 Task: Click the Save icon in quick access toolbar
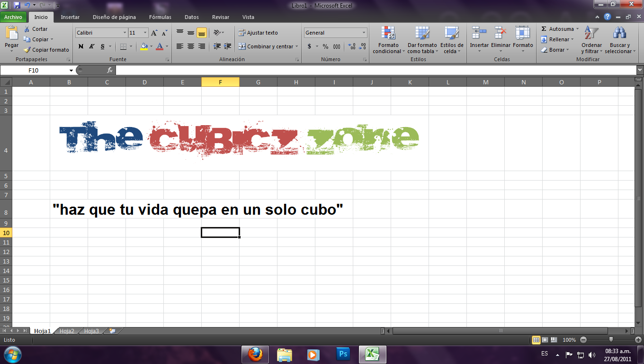click(17, 5)
